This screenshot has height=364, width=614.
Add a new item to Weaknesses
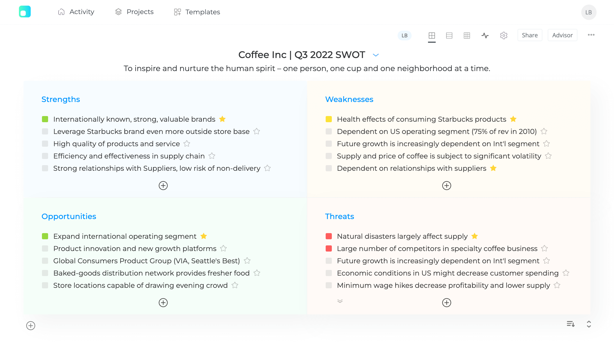(x=447, y=186)
